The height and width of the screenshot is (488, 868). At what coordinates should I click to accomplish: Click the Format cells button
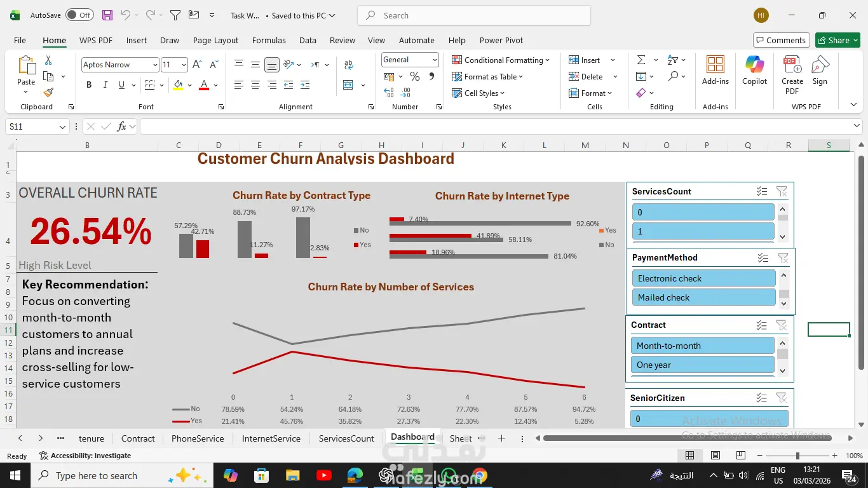[591, 93]
